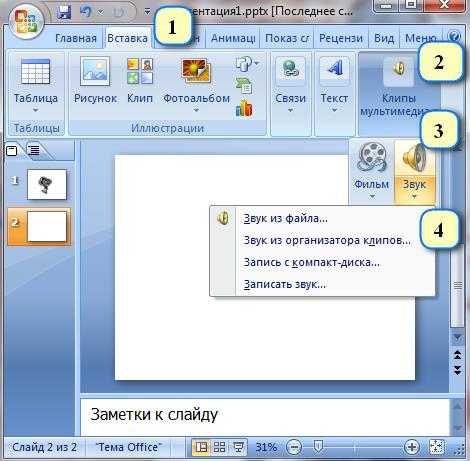Open the Связи dropdown group
Screen dimensions: 470x461
point(290,86)
